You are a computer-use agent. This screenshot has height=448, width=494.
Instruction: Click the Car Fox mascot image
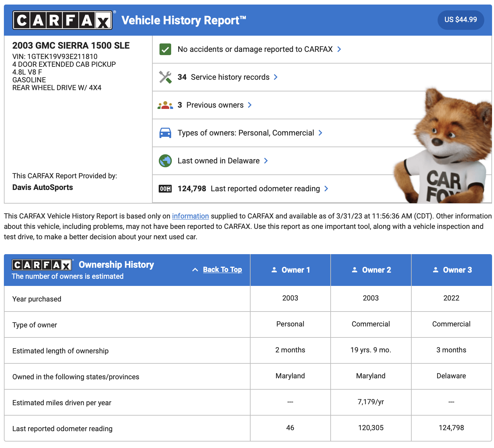pyautogui.click(x=443, y=146)
